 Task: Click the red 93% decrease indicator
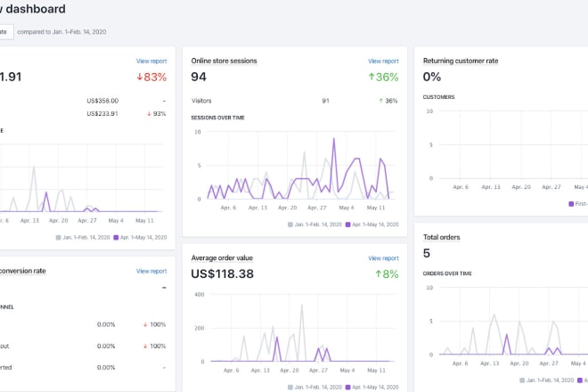click(x=157, y=114)
